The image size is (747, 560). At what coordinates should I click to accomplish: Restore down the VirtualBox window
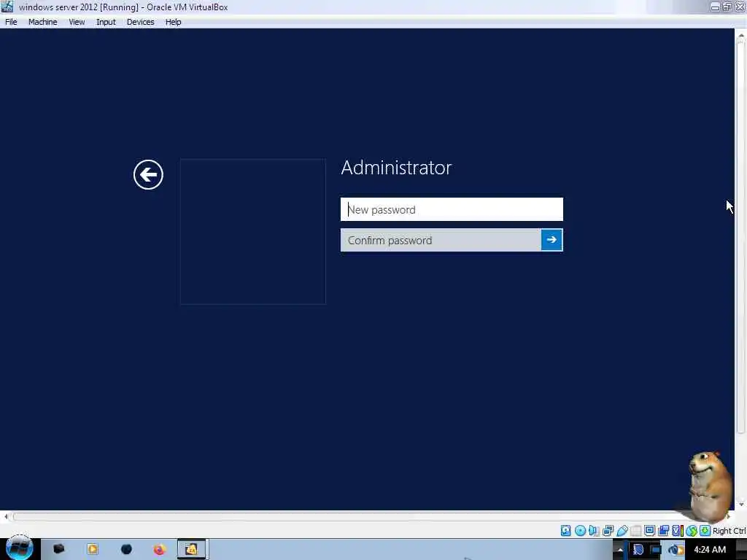tap(727, 7)
